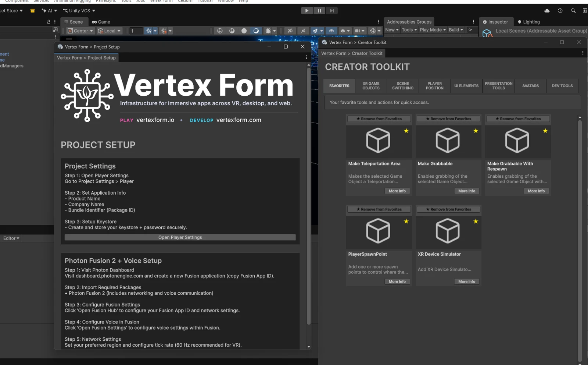Open the scene camera settings icon
Screen dimensions: 588x365
tap(359, 31)
